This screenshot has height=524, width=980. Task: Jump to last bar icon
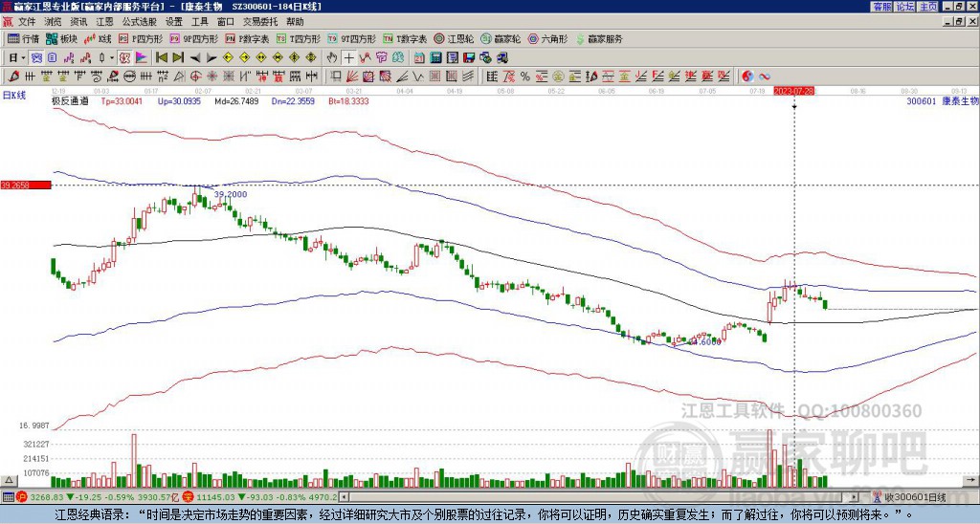tap(178, 57)
